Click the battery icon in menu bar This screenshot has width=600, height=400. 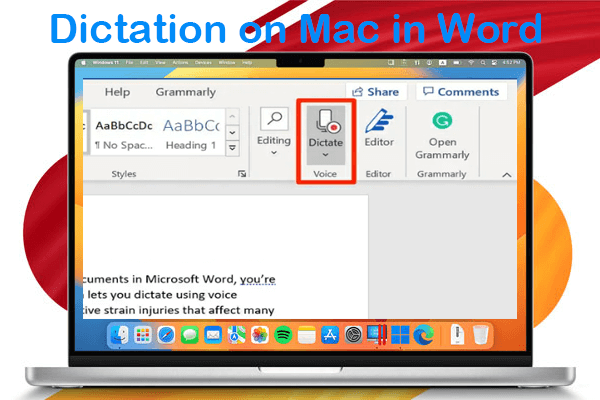click(x=457, y=62)
